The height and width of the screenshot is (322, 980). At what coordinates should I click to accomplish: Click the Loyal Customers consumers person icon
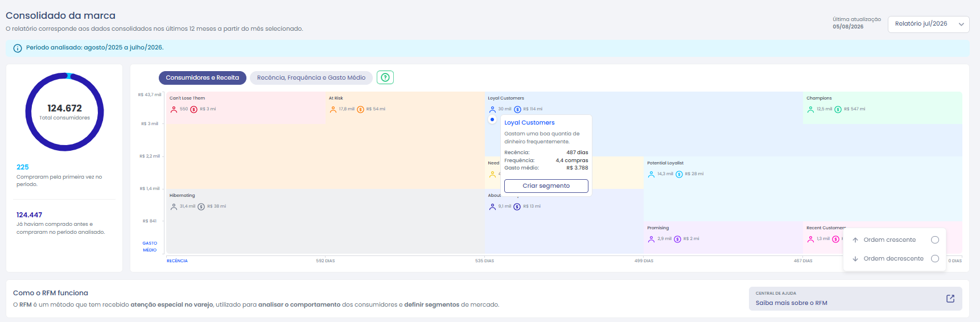click(492, 109)
